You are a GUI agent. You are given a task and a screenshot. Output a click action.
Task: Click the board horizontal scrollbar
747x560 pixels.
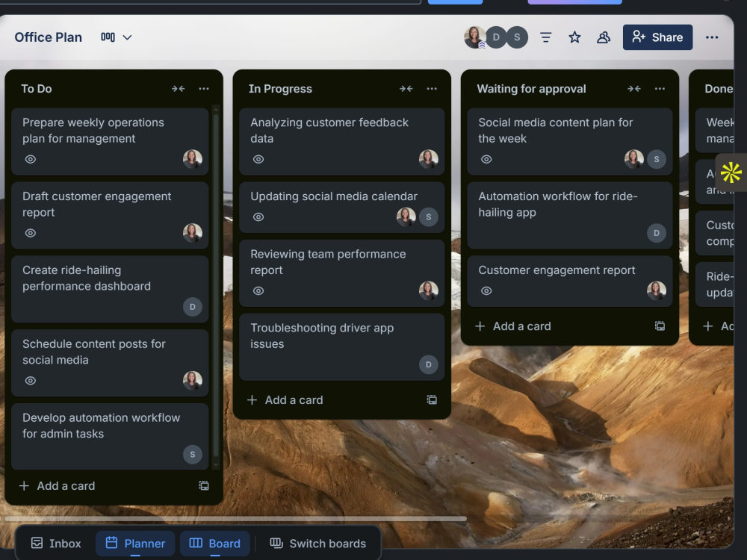pos(235,519)
